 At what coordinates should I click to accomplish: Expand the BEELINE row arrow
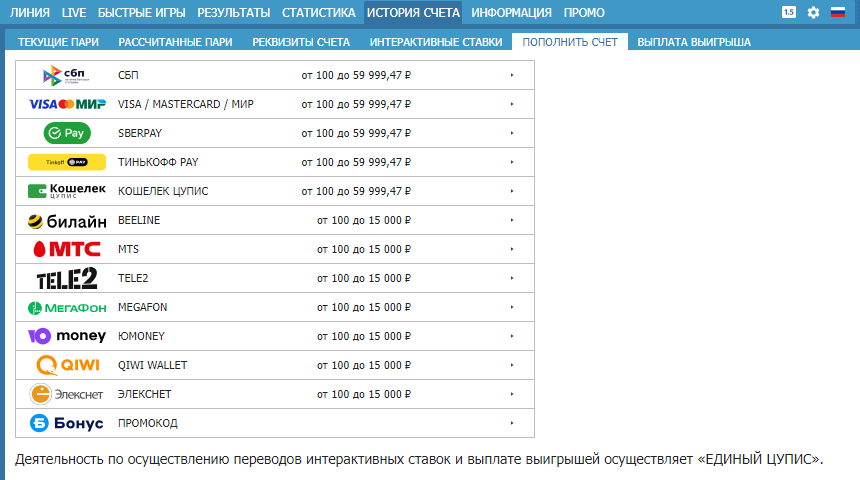point(512,221)
